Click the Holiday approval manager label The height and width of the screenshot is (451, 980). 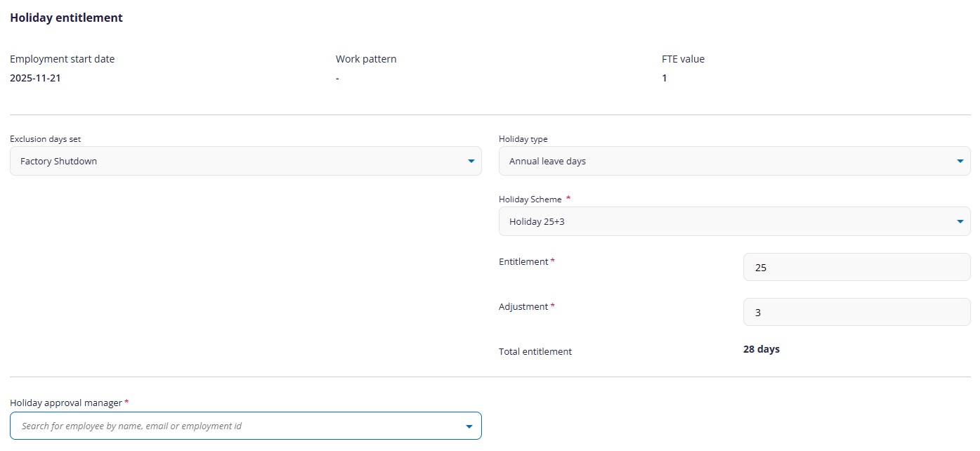(66, 403)
